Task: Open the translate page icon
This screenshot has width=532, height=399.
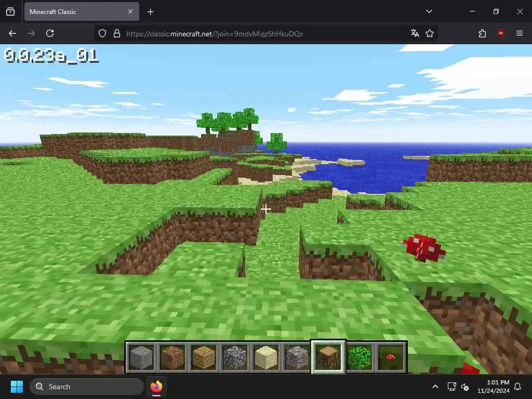Action: [x=415, y=33]
